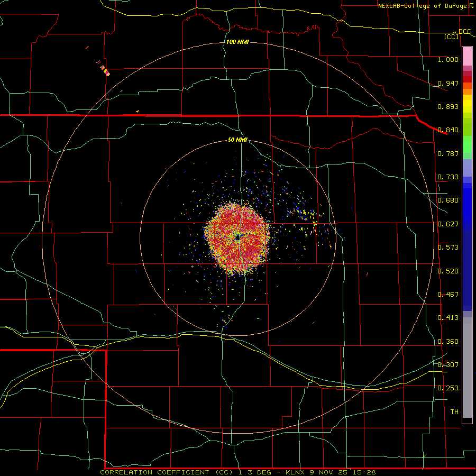Click the 0.467 scale value

tap(448, 294)
